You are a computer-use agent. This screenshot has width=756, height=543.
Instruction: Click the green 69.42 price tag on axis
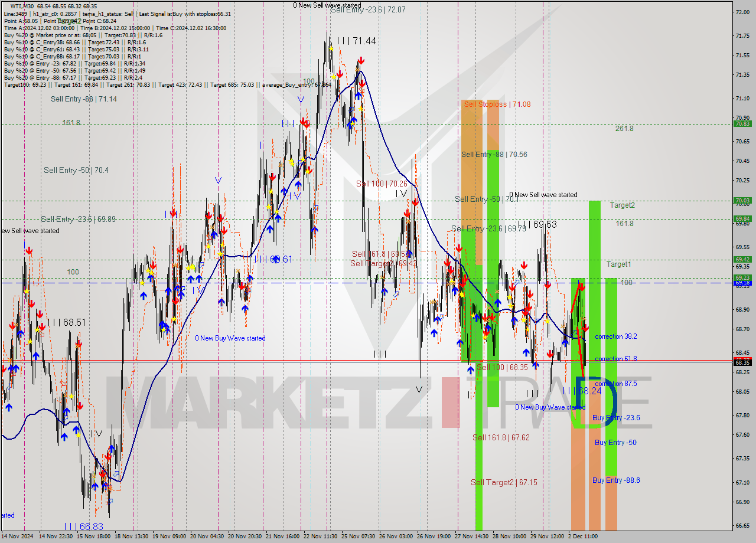click(x=742, y=259)
